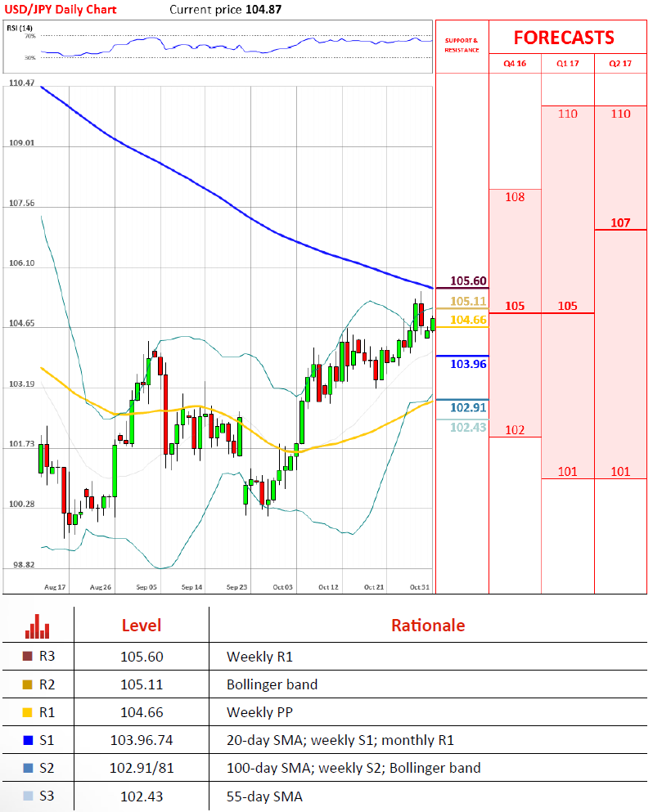Click the 'Sep 14' date axis label
Viewport: 653px width, 812px height.
(191, 587)
